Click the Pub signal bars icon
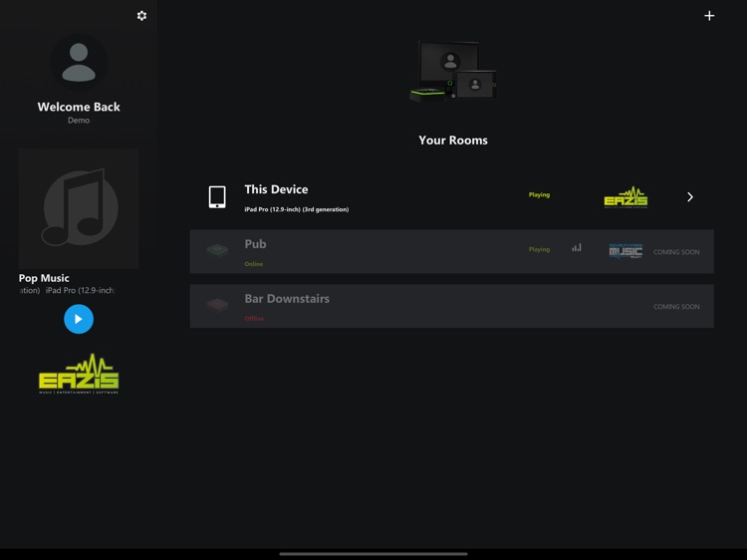 tap(577, 247)
